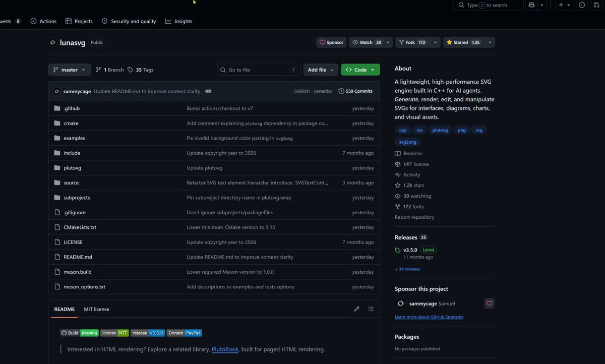Expand the Fork options dropdown arrow
Viewport: 605px width, 364px height.
tap(435, 42)
